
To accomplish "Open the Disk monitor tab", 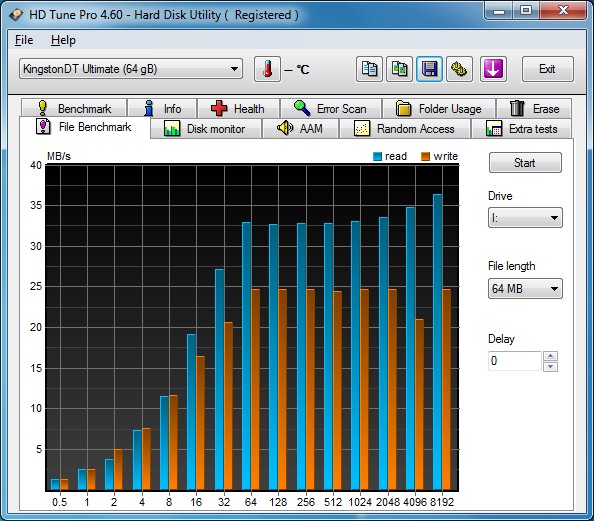I will 206,129.
